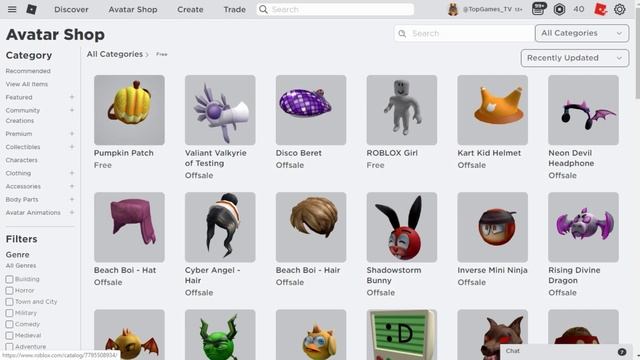Open the Kart Kid Helmet thumbnail

[493, 110]
